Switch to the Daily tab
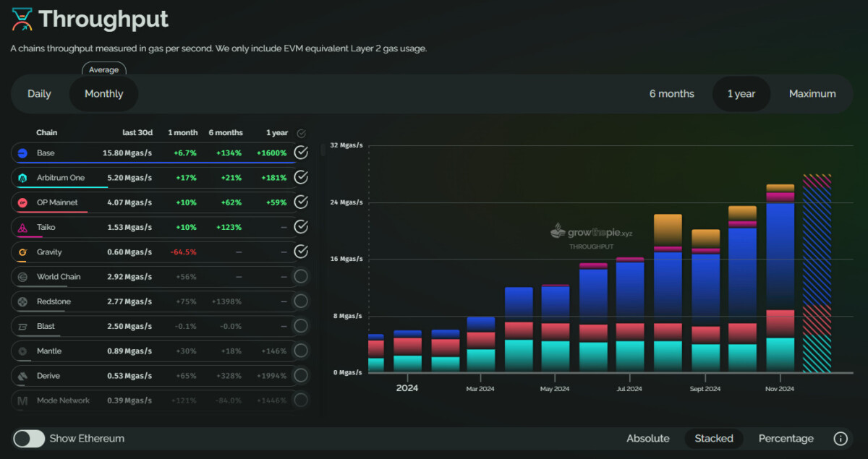Viewport: 868px width, 459px height. pos(39,94)
